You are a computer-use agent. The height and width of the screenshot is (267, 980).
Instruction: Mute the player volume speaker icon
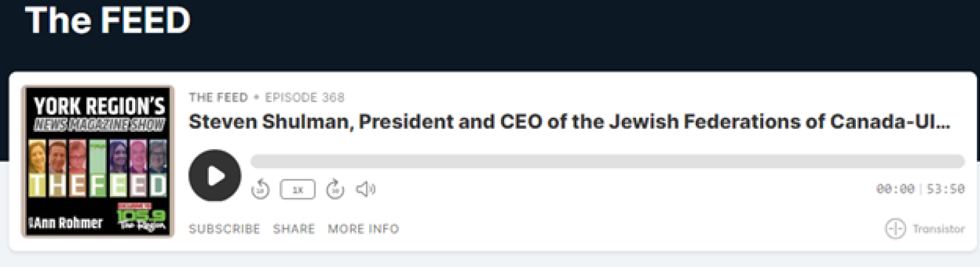tap(365, 190)
